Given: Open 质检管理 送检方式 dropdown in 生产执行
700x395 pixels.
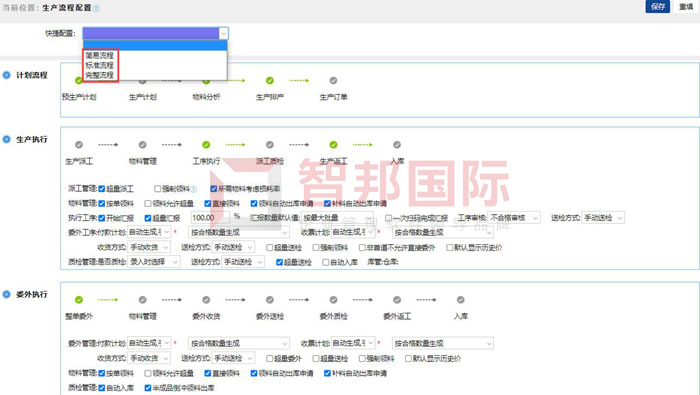Looking at the screenshot, I should (243, 262).
